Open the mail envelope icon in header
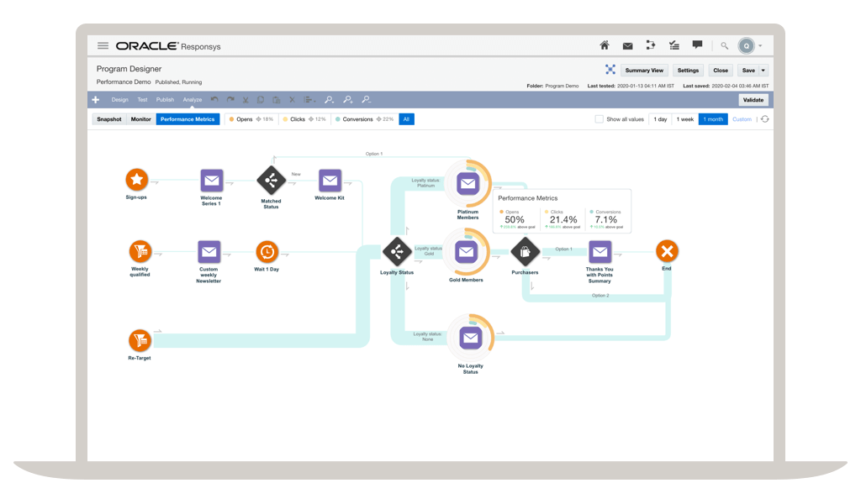 tap(627, 45)
